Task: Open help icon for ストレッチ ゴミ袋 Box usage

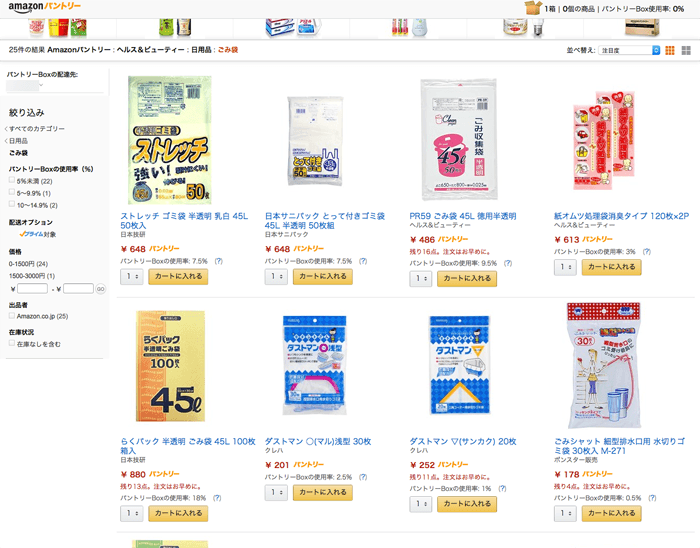Action: (x=219, y=261)
